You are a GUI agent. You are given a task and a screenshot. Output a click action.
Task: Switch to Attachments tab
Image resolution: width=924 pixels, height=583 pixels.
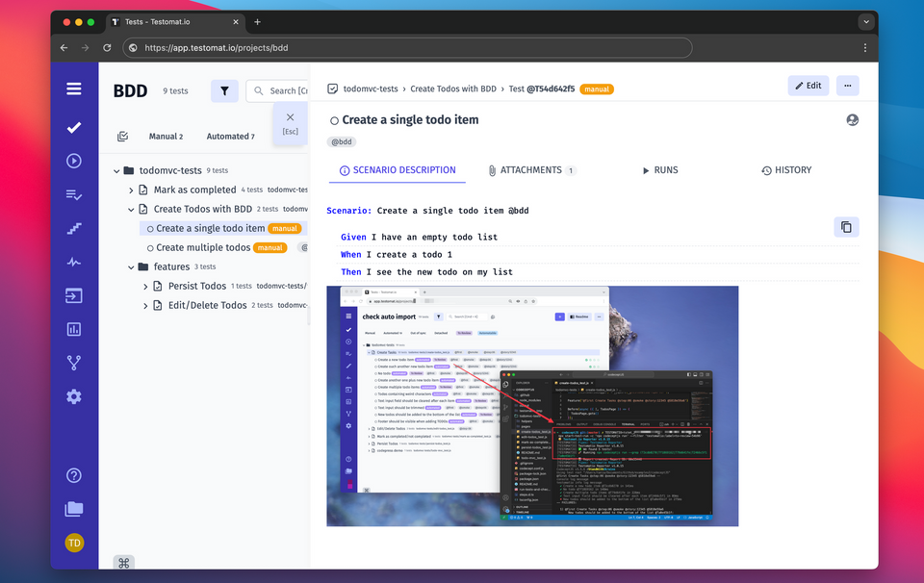[x=531, y=170]
